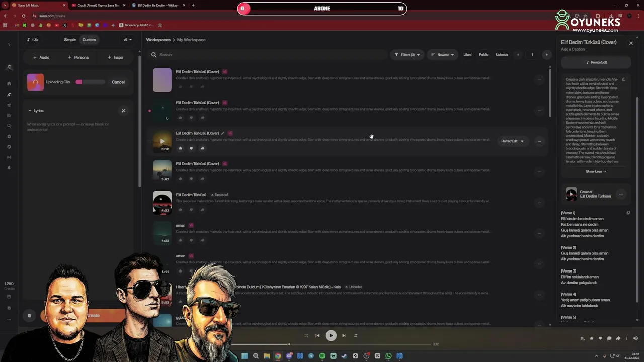Open the Search sidebar magnifier icon
Viewport: 644px width, 362px height.
[x=9, y=126]
